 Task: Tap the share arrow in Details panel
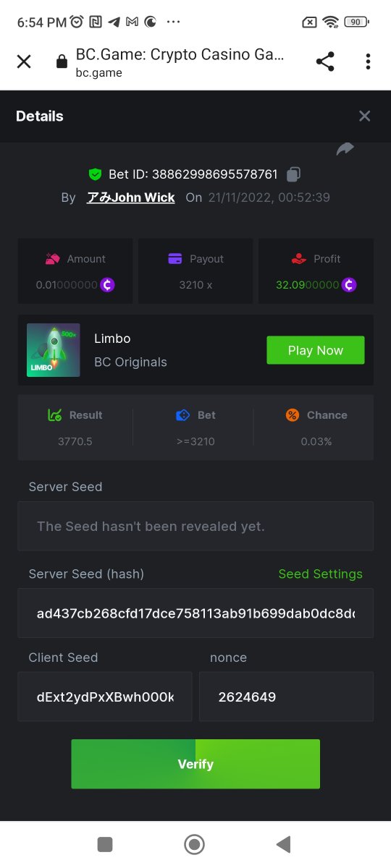pos(345,149)
